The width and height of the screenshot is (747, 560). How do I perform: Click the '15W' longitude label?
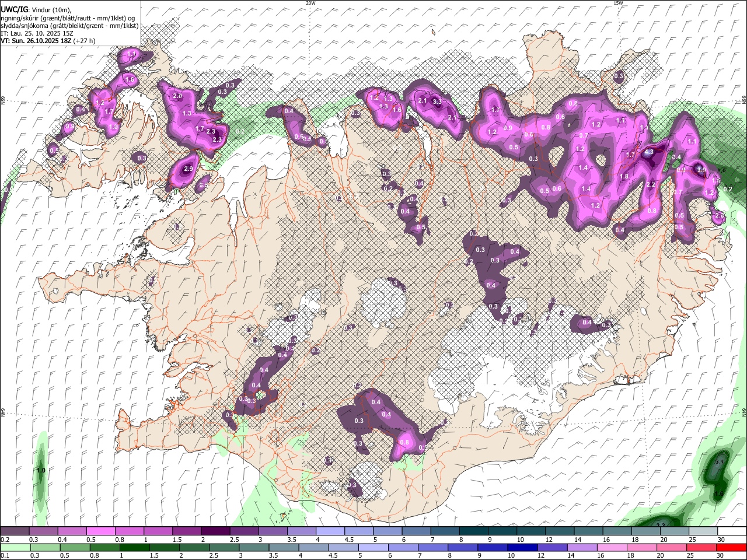pyautogui.click(x=618, y=3)
